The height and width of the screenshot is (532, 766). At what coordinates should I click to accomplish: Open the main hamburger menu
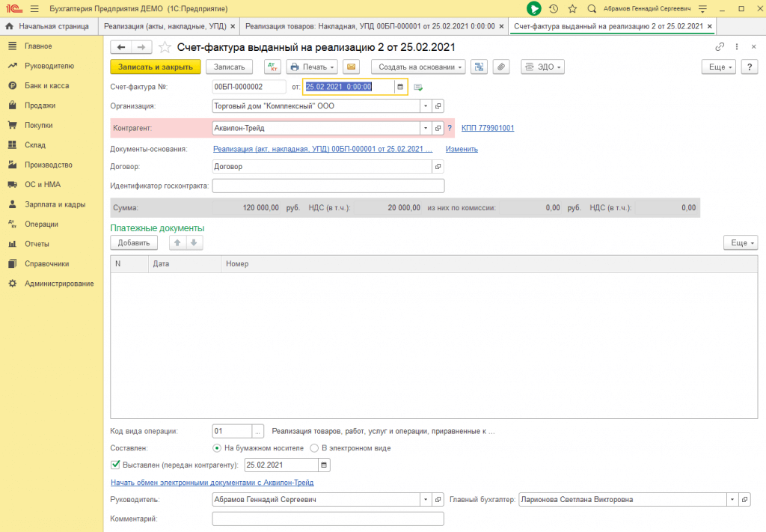[x=34, y=9]
